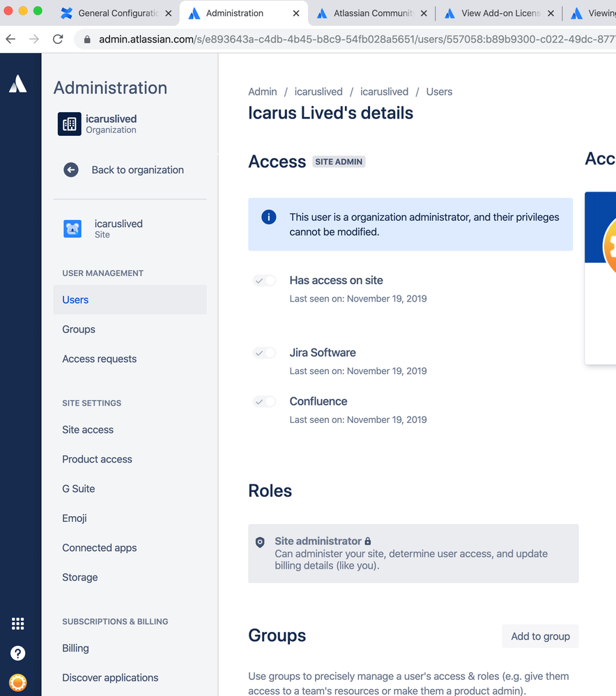616x696 pixels.
Task: Click the info icon in the blue banner
Action: coord(269,217)
